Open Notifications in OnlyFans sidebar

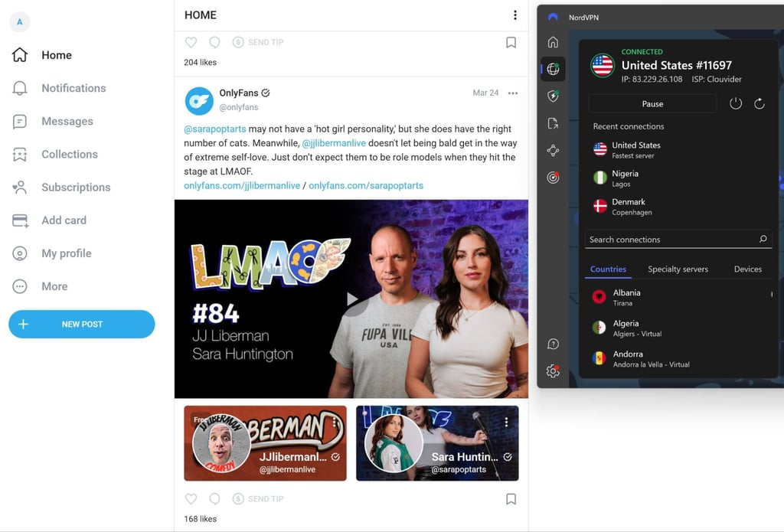tap(59, 88)
